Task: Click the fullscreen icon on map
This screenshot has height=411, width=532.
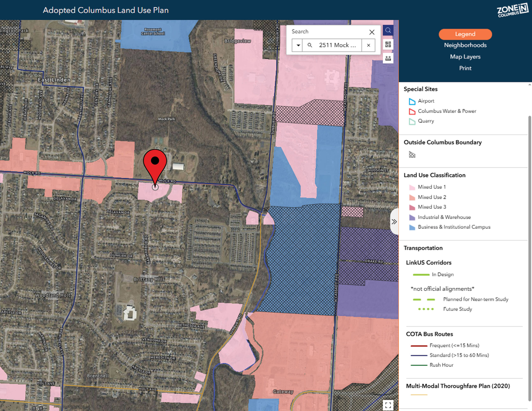Action: coord(388,405)
